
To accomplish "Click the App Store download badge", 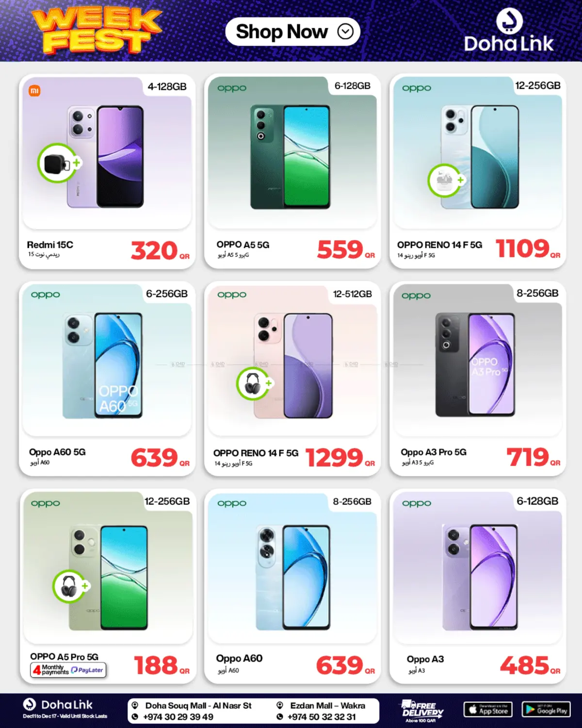I will (x=488, y=710).
